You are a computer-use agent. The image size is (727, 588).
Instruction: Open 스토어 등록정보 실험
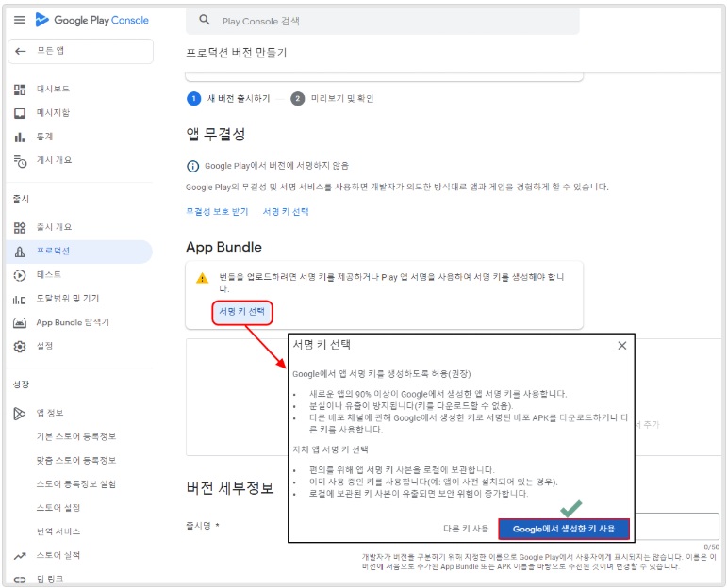tap(76, 484)
